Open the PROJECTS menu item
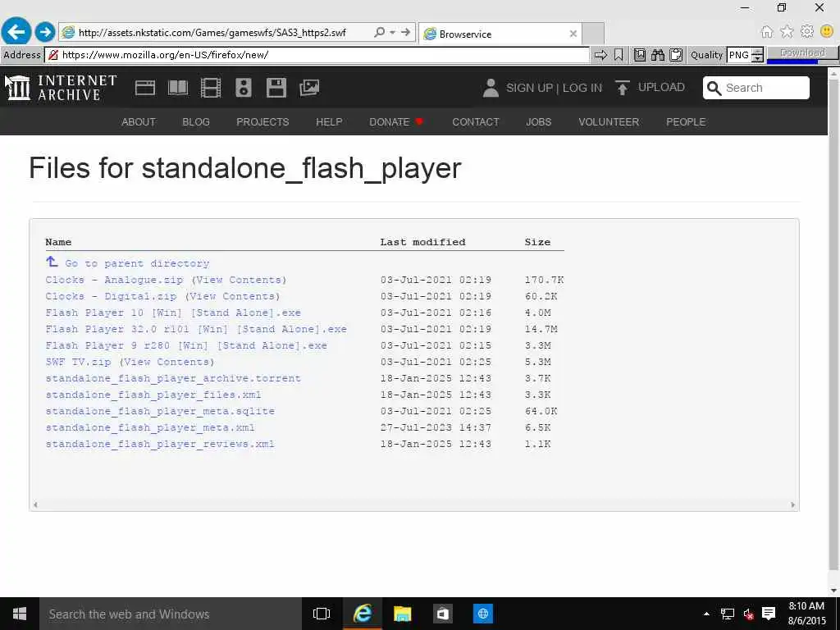 262,122
